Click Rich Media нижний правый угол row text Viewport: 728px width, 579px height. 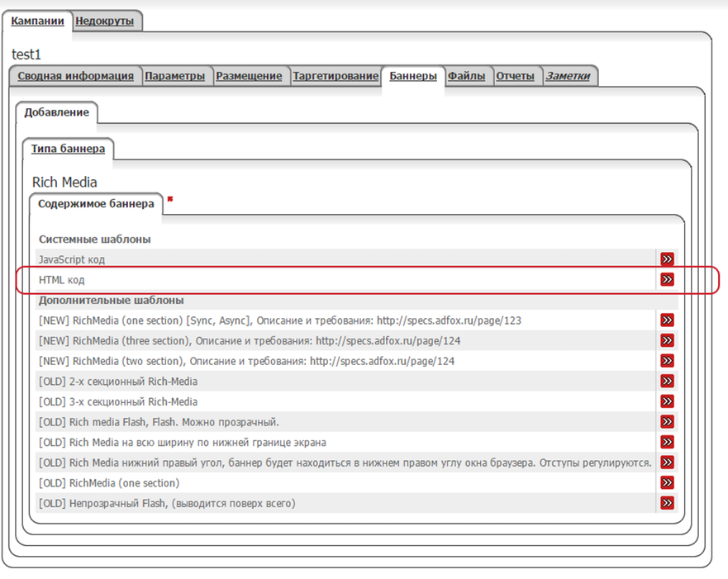pos(345,463)
